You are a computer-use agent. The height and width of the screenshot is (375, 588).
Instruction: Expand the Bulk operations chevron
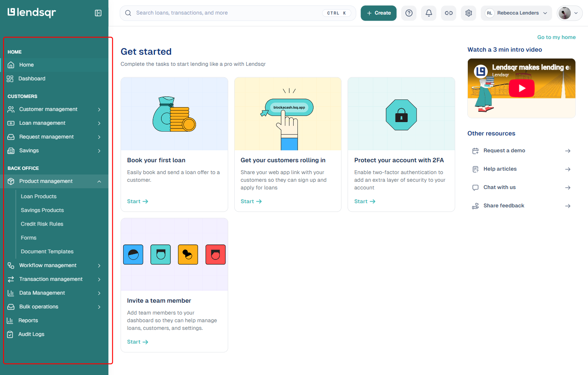(99, 307)
